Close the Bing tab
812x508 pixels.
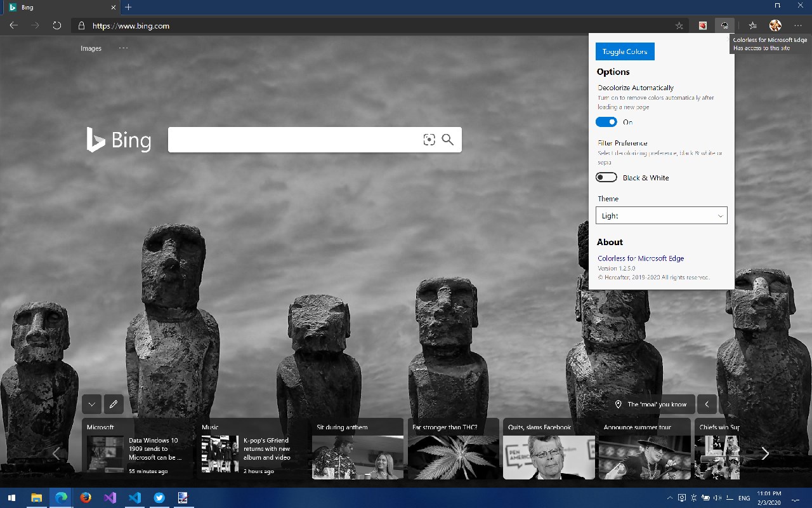(114, 7)
